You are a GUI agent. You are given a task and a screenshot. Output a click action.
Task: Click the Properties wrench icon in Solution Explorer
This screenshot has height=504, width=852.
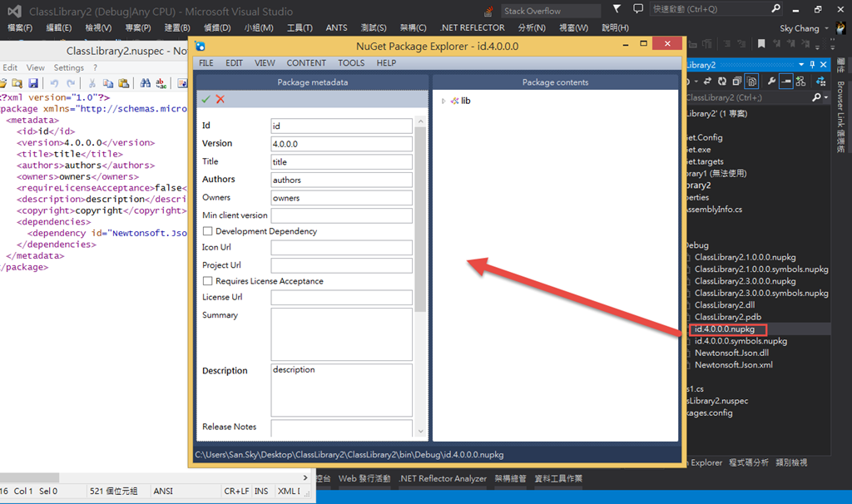(x=771, y=82)
